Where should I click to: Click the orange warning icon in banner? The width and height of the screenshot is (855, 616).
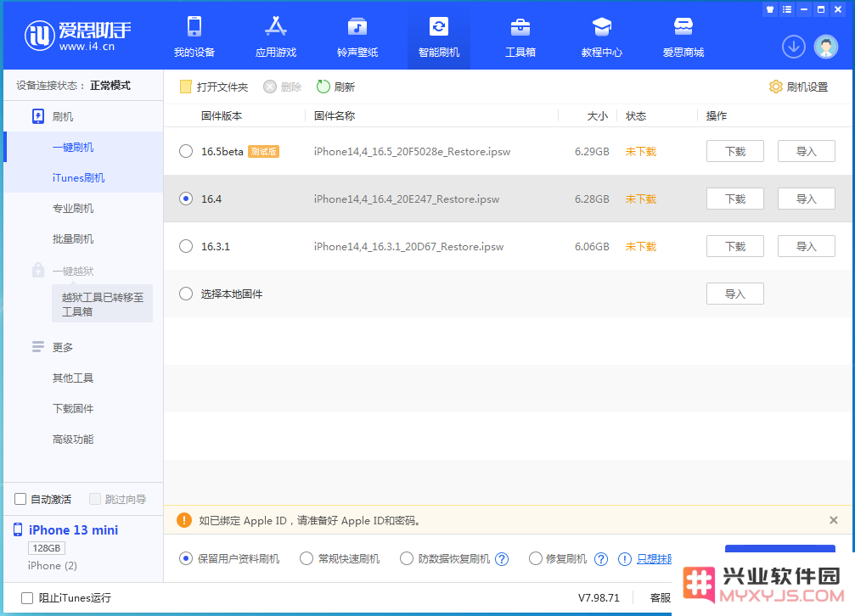click(x=184, y=520)
